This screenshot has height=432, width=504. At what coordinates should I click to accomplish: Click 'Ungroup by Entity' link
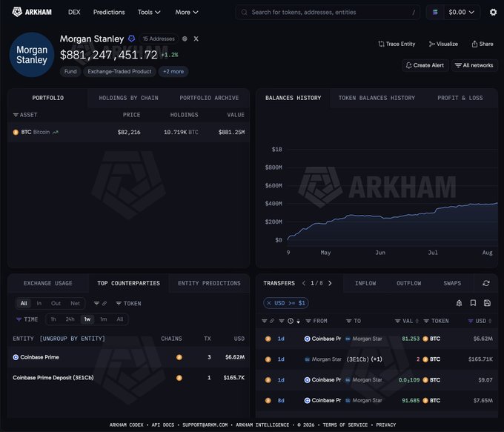click(x=73, y=339)
